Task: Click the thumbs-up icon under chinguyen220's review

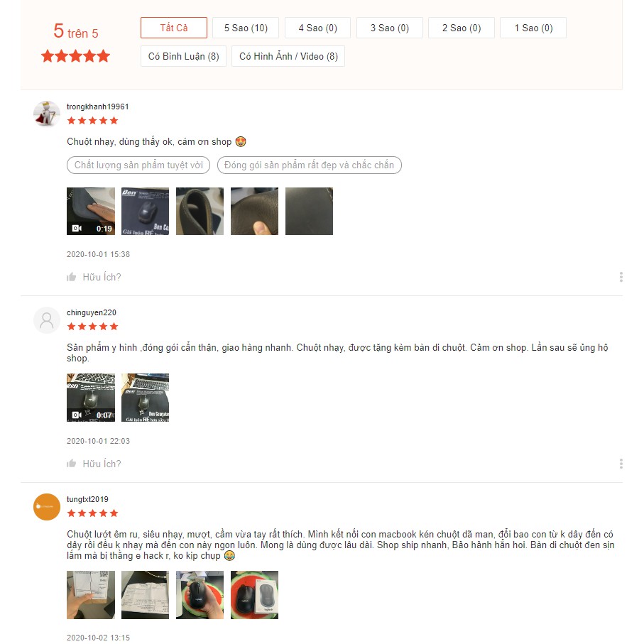Action: pyautogui.click(x=72, y=464)
